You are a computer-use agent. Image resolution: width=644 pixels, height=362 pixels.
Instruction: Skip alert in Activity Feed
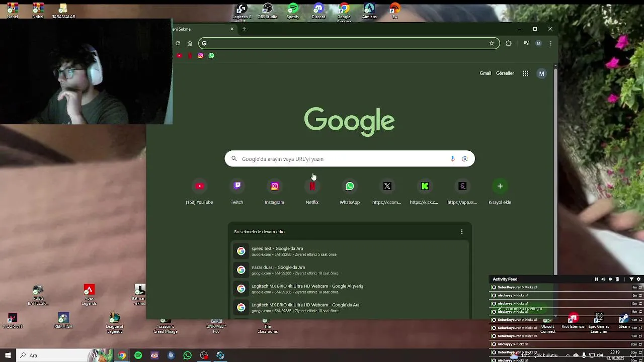click(x=610, y=279)
